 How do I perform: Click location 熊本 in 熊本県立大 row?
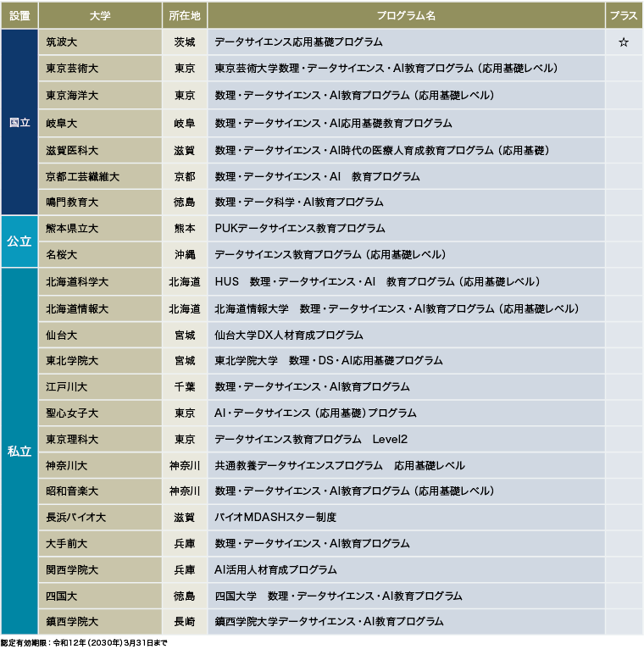pyautogui.click(x=185, y=229)
